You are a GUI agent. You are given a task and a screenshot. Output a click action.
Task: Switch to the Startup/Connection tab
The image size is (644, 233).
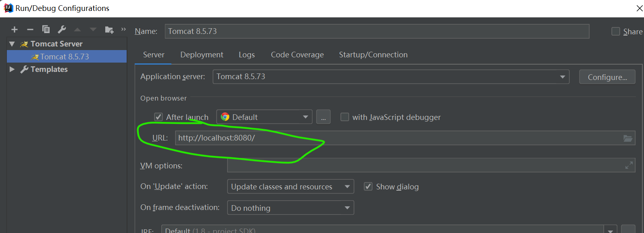(x=373, y=55)
